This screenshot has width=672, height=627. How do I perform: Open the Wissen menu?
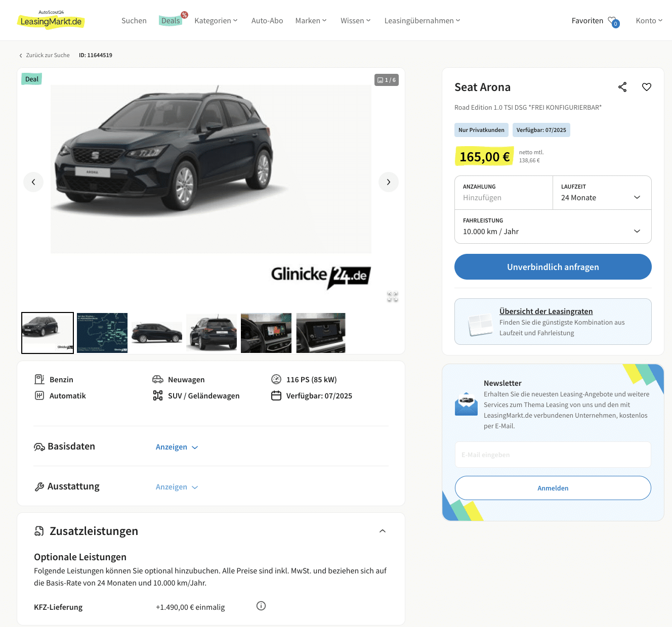(x=356, y=21)
